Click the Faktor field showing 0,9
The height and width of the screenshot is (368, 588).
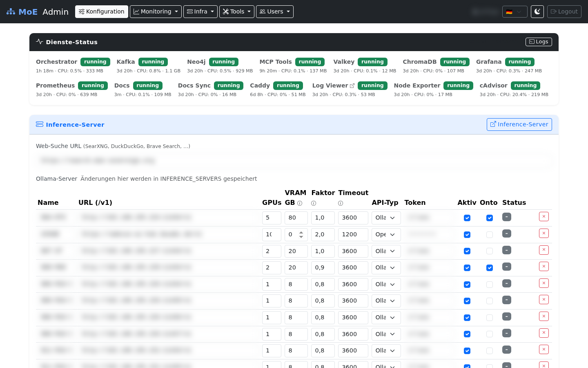[x=323, y=268]
